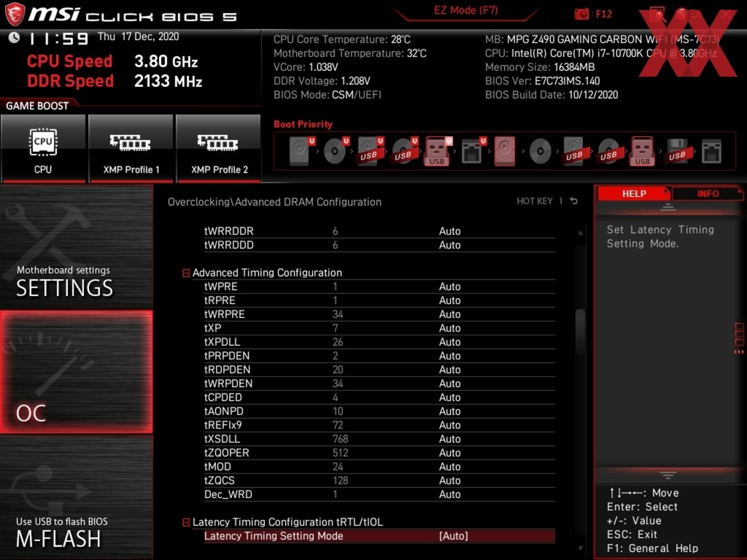This screenshot has width=747, height=560.
Task: Click the scroll-up arrow of timing list
Action: click(x=580, y=233)
